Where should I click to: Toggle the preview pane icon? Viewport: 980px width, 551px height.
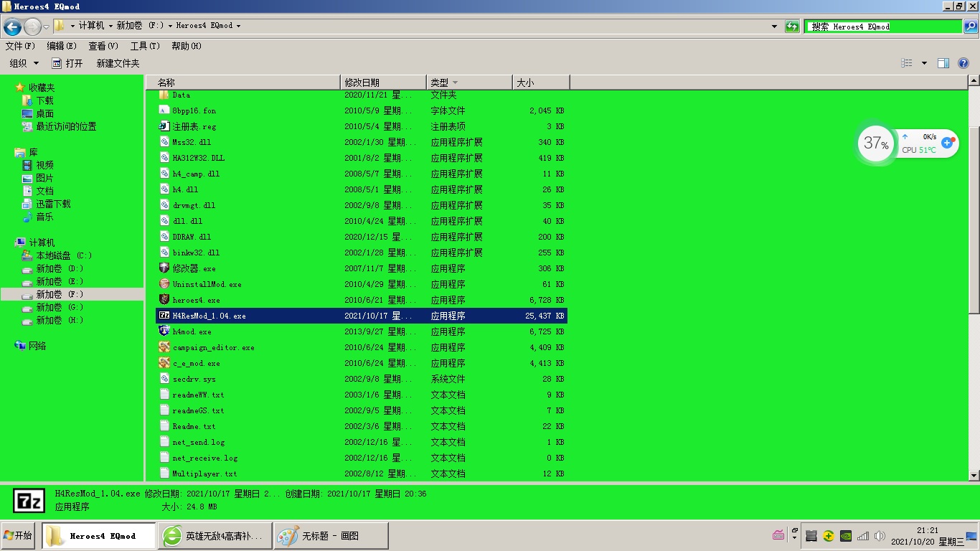tap(943, 63)
